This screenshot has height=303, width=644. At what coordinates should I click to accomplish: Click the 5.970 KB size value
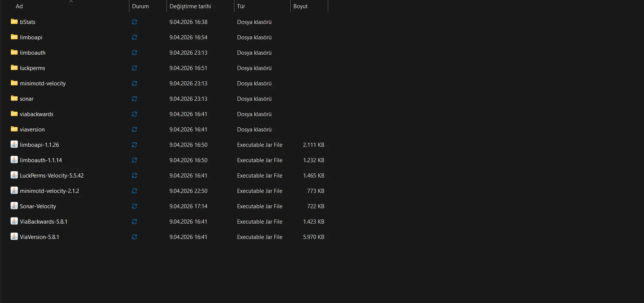(314, 237)
